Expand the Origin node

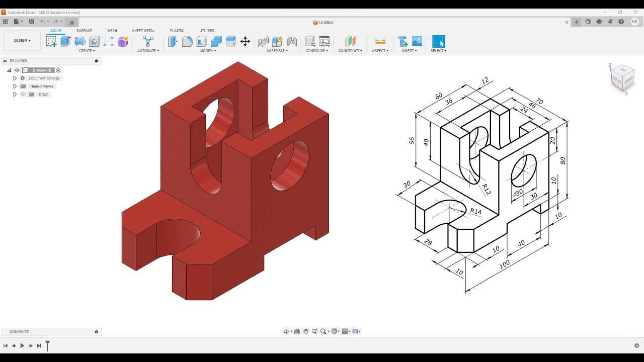click(x=15, y=95)
